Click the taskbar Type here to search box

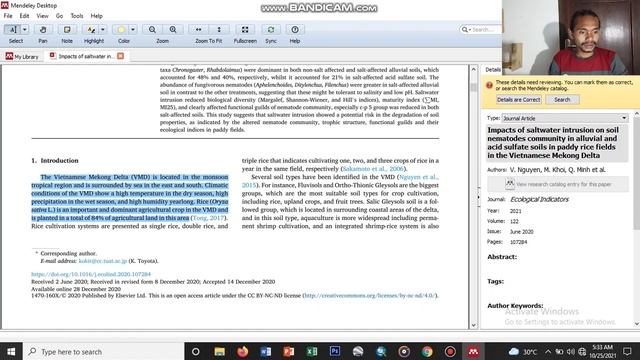coord(104,351)
